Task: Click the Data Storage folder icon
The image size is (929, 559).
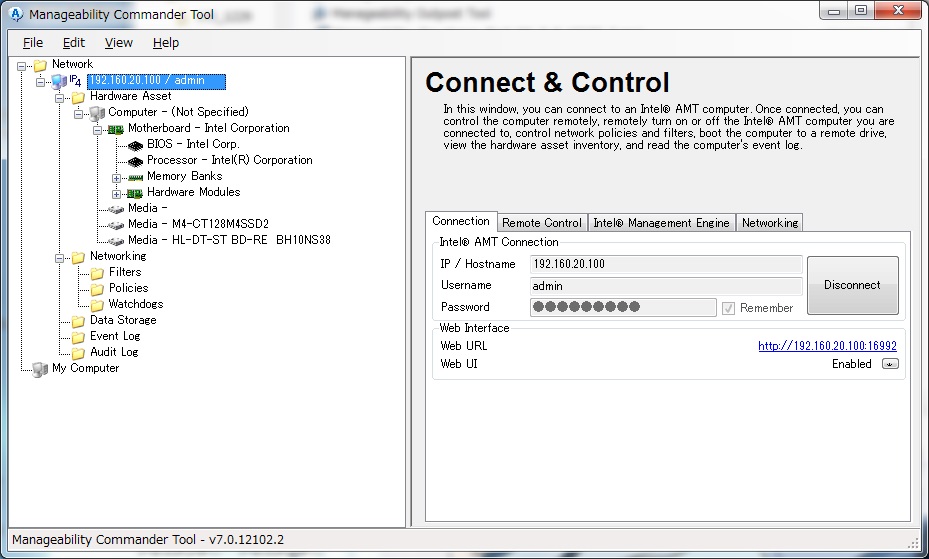Action: pos(78,321)
